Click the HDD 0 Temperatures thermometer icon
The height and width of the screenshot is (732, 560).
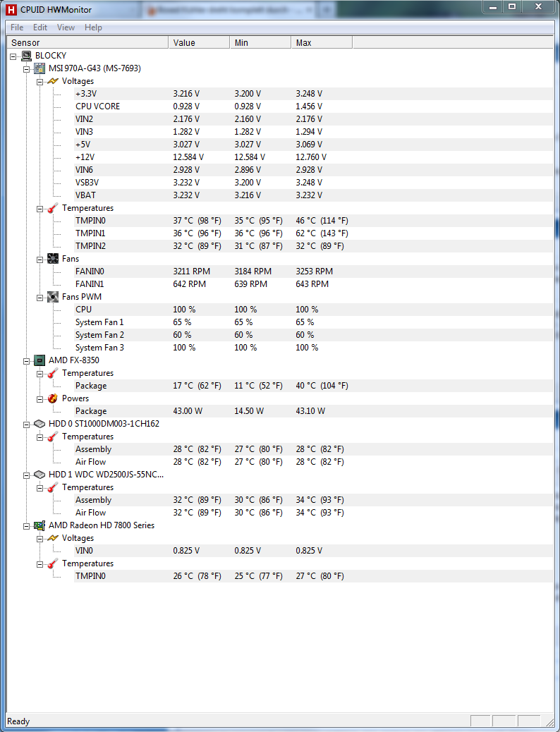coord(53,437)
